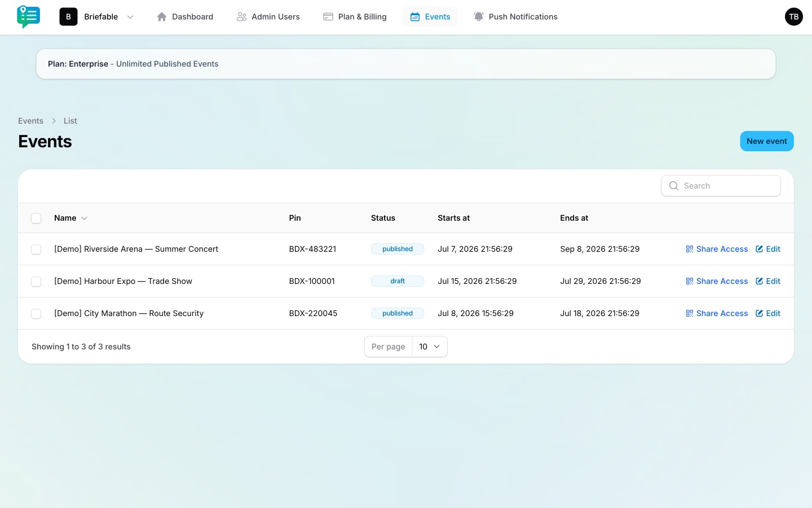Select the City Marathon event checkbox
Image resolution: width=812 pixels, height=508 pixels.
[x=36, y=314]
